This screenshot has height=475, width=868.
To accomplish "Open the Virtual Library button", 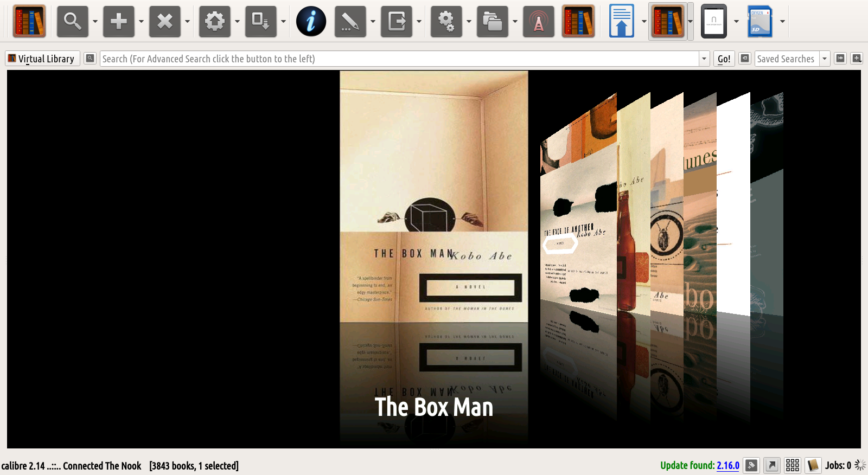I will (42, 59).
